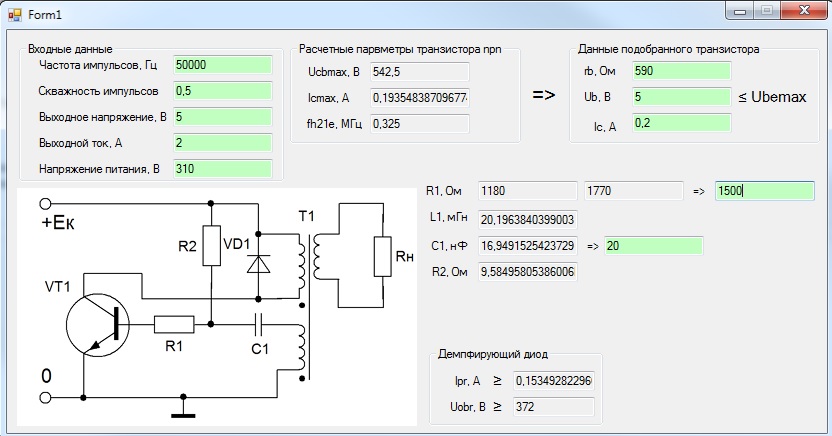Minimize the Form1 window
The width and height of the screenshot is (832, 436).
tap(740, 11)
